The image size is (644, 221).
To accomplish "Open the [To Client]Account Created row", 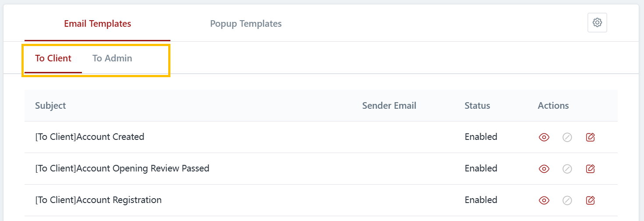I will click(x=90, y=137).
